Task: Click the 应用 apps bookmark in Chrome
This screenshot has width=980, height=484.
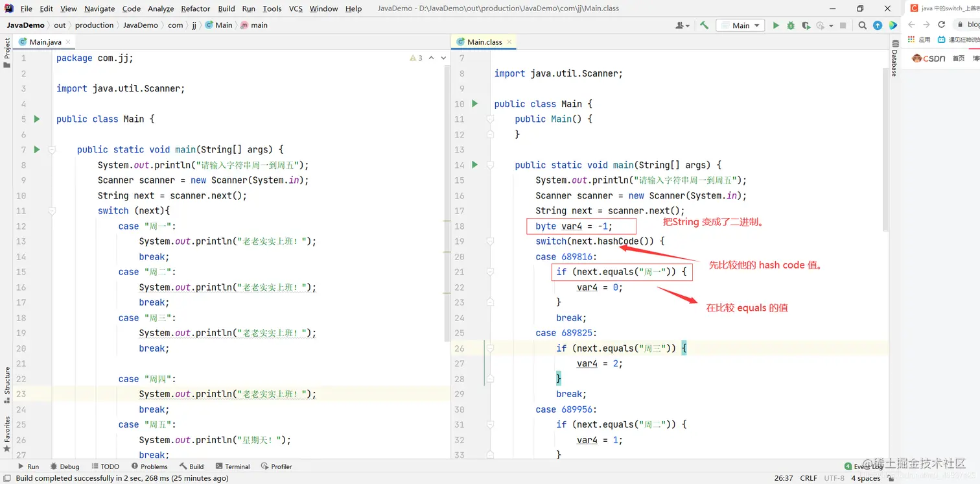Action: 920,40
